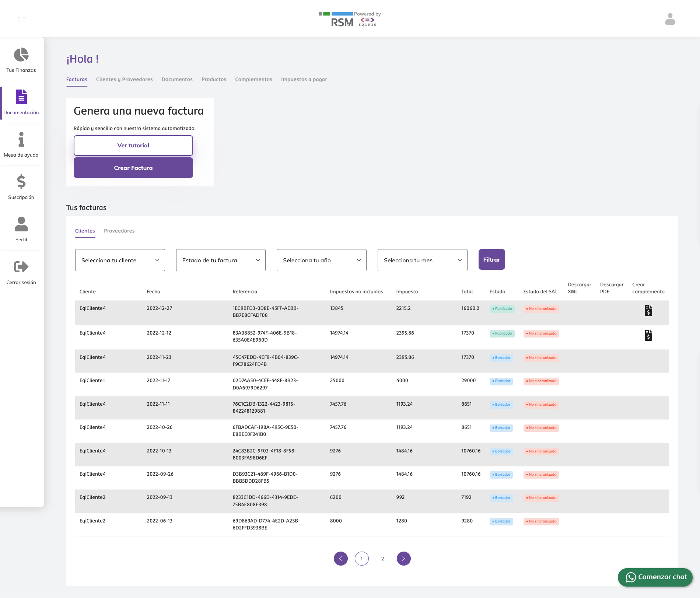Switch to the Facturas tab

(x=77, y=80)
